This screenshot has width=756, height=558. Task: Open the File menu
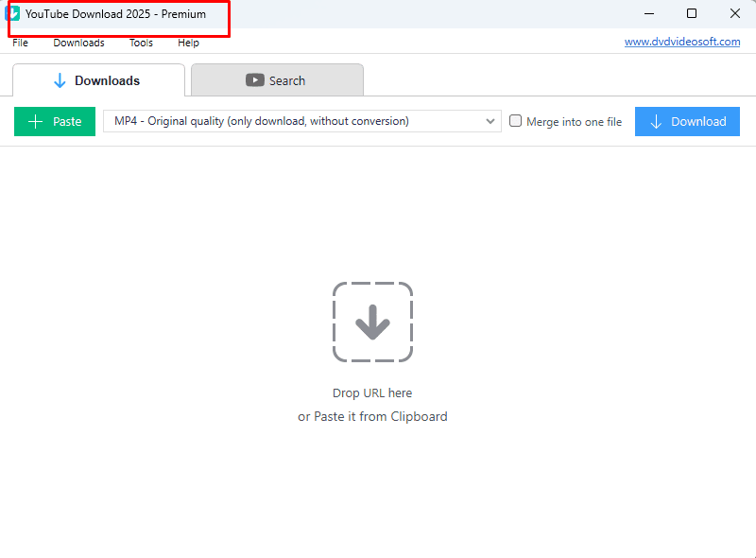coord(20,43)
